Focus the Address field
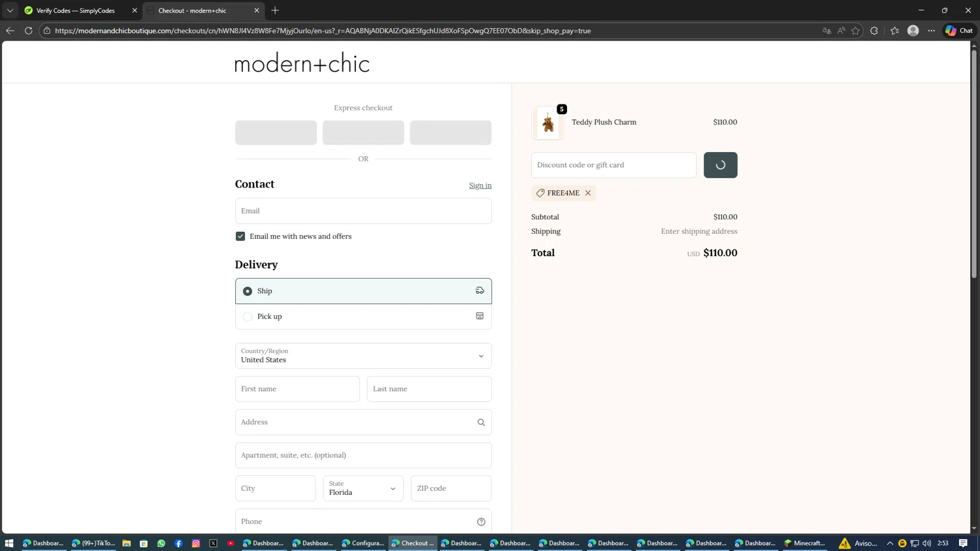 (363, 422)
